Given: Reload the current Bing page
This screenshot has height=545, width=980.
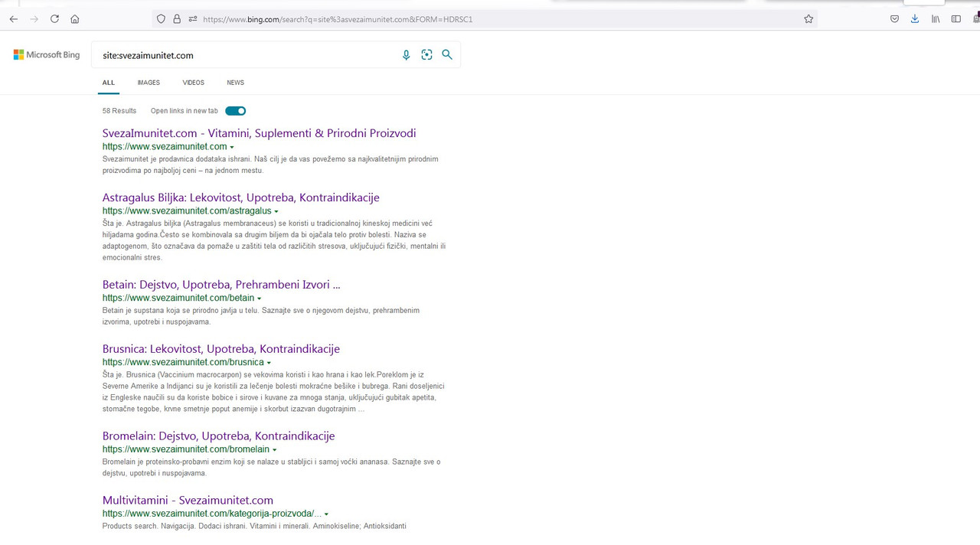Looking at the screenshot, I should pos(54,19).
